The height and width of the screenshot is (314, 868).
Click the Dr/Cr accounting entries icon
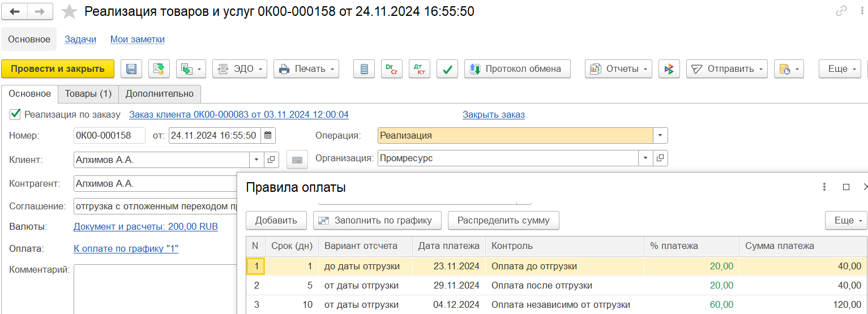[x=392, y=69]
